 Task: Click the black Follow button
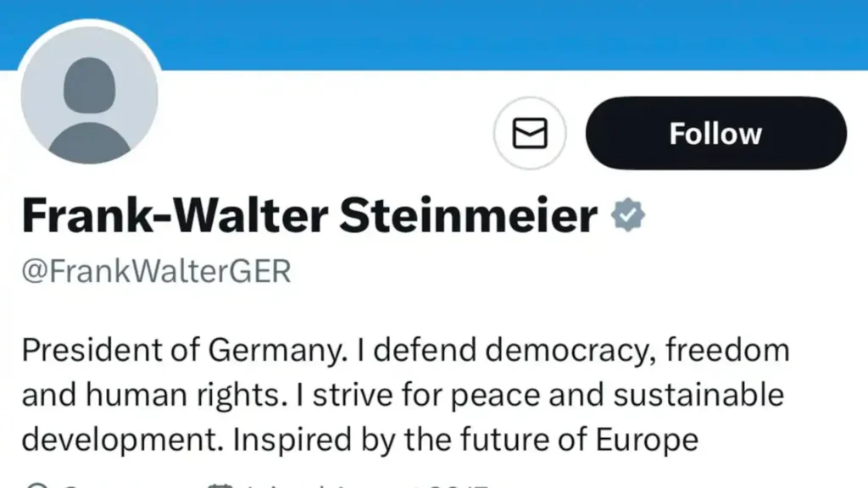click(715, 133)
